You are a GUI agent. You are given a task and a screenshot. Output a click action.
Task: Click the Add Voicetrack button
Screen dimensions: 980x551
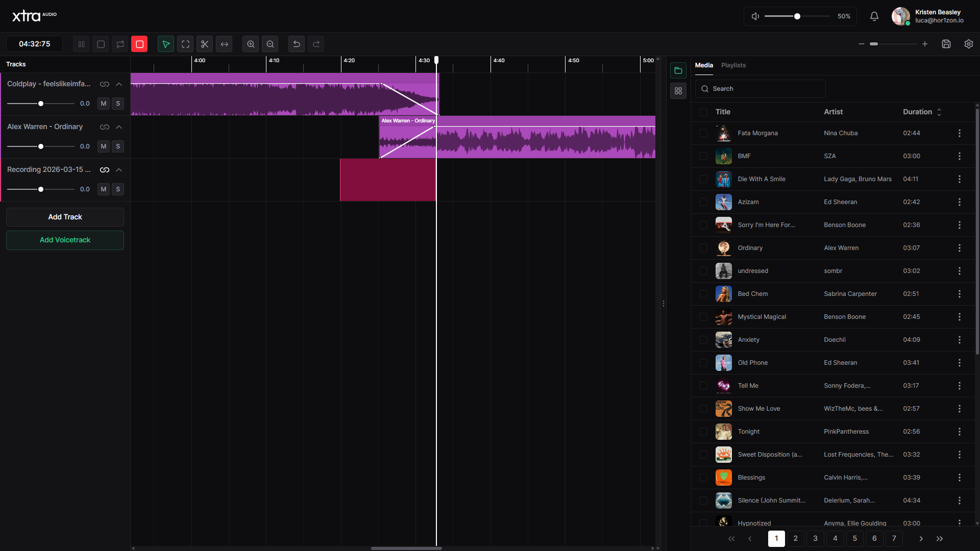point(65,240)
